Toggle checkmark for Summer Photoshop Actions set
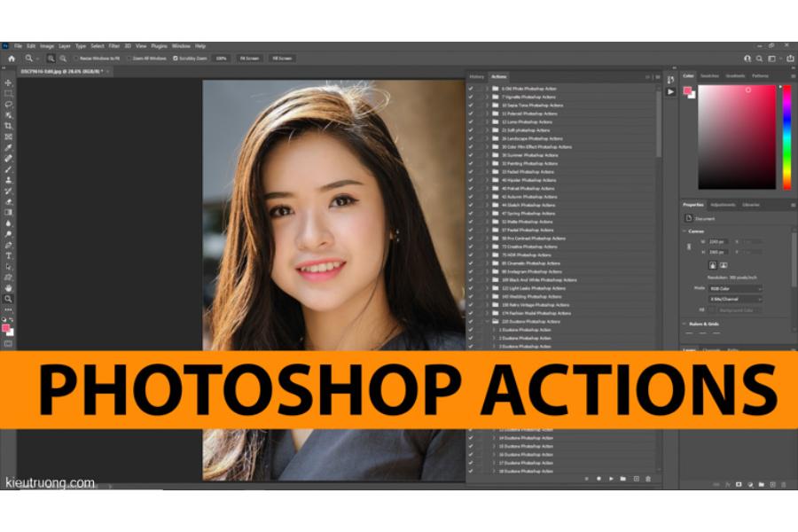Screen dimensions: 798x532 pyautogui.click(x=471, y=155)
